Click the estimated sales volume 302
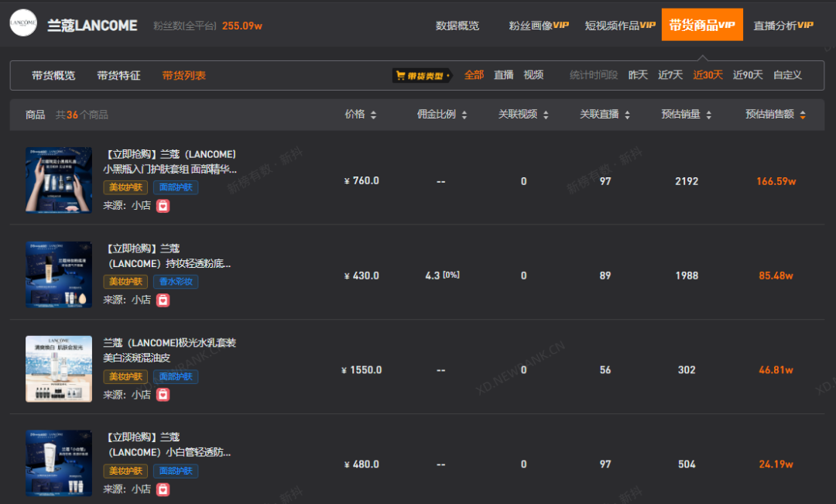This screenshot has height=504, width=836. (687, 370)
